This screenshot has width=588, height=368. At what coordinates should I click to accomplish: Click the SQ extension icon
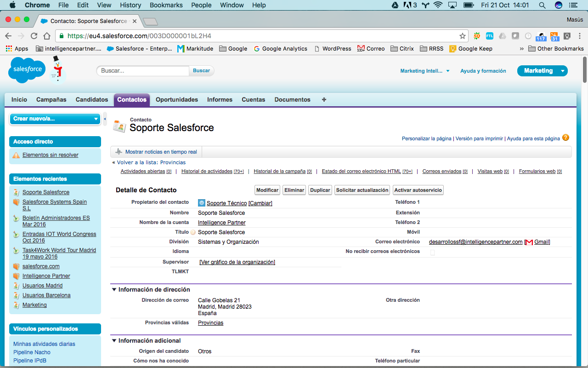pos(477,36)
